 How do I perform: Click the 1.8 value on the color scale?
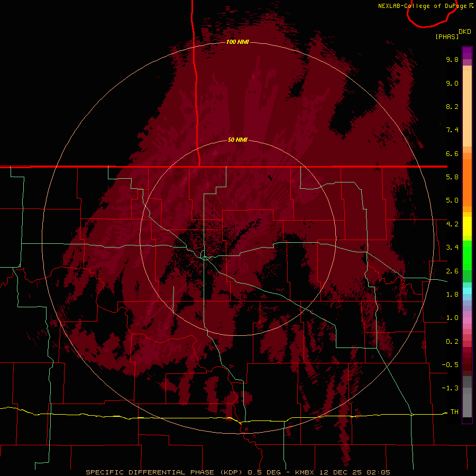pos(452,295)
